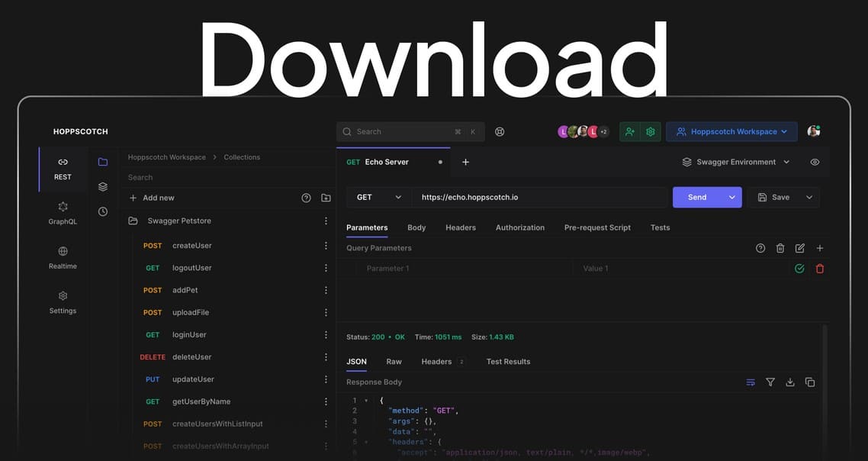The width and height of the screenshot is (868, 461).
Task: Download the response body file
Action: (x=790, y=382)
